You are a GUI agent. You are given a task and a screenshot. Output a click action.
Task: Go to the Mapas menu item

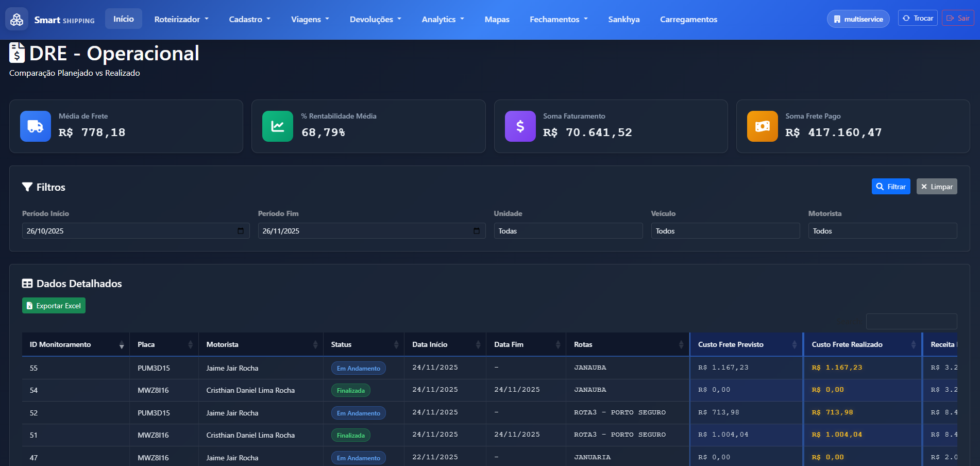tap(497, 20)
